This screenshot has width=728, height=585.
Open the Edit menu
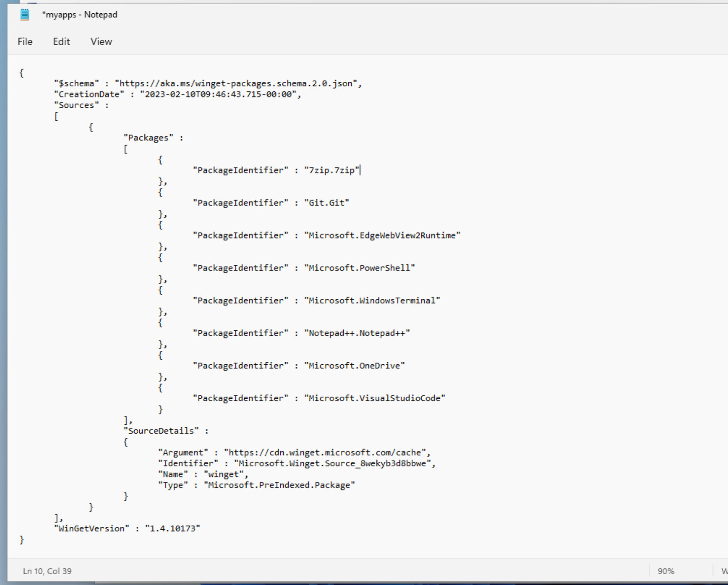(61, 41)
